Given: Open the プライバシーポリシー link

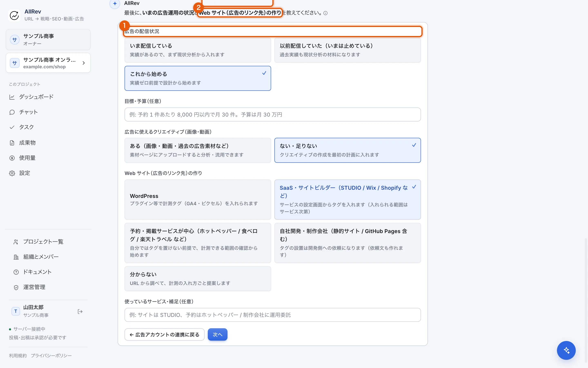Looking at the screenshot, I should (x=51, y=356).
